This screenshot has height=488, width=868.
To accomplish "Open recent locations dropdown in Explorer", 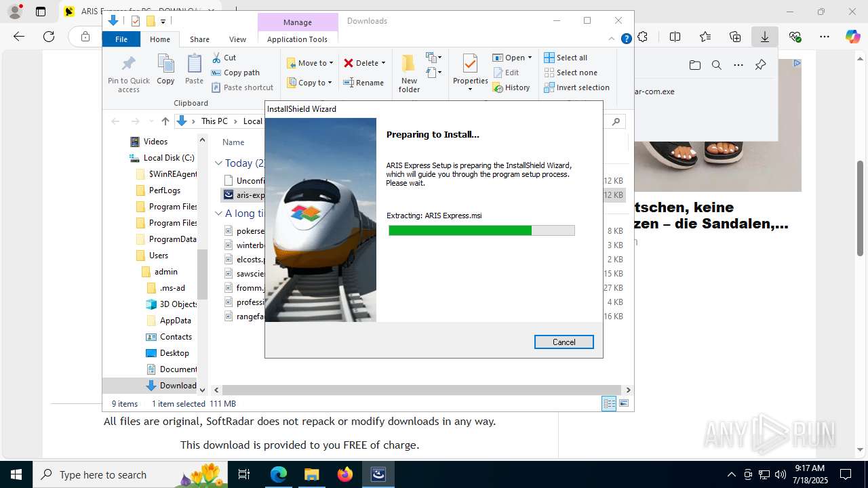I will pos(151,121).
